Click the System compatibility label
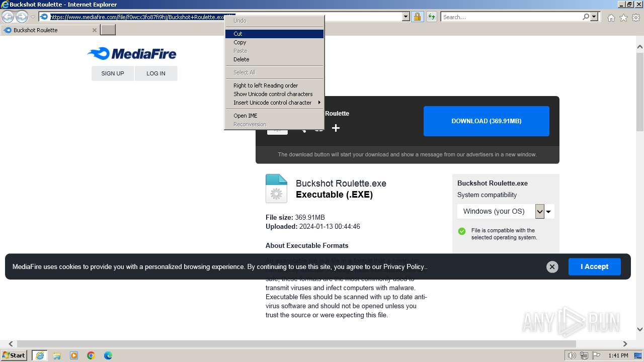 (x=487, y=195)
